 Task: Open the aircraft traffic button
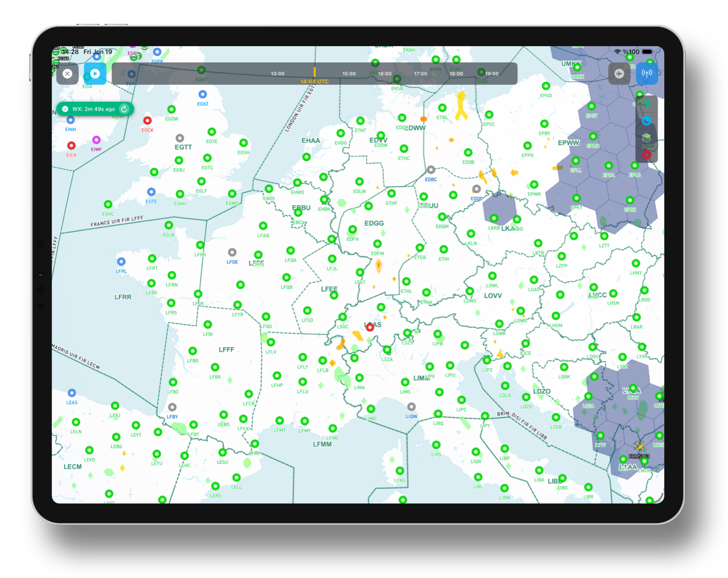pyautogui.click(x=619, y=74)
